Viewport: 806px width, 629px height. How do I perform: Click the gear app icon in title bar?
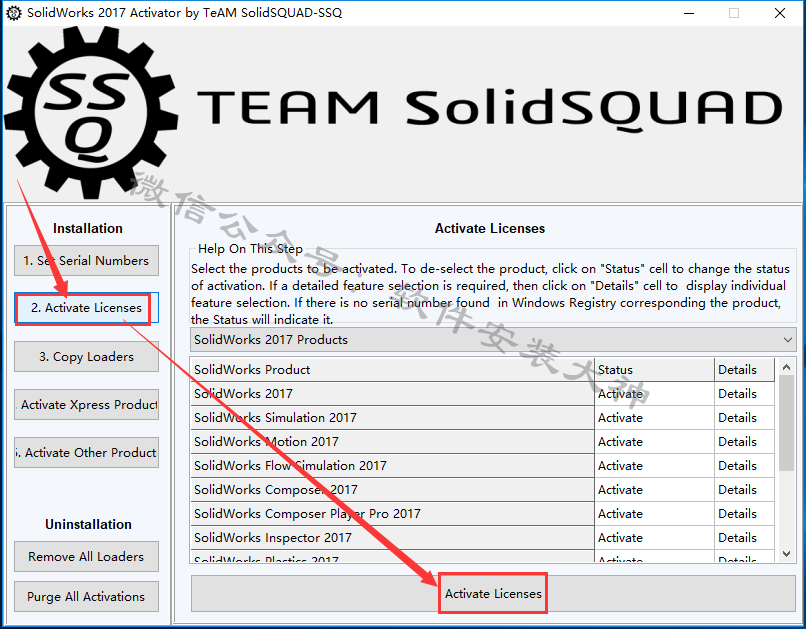click(x=14, y=13)
